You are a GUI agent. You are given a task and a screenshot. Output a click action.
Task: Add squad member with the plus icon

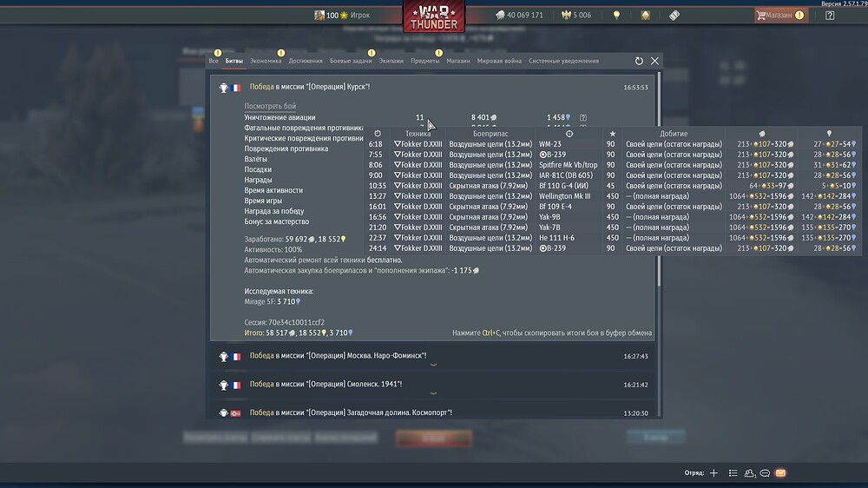point(713,473)
